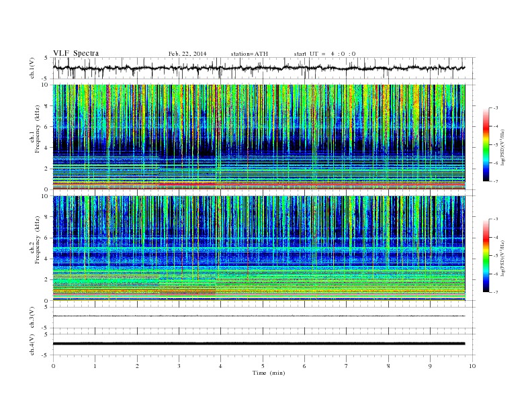Screen dimensions: 532x411
Task: Click the time axis tick label "1"
Action: 95,366
